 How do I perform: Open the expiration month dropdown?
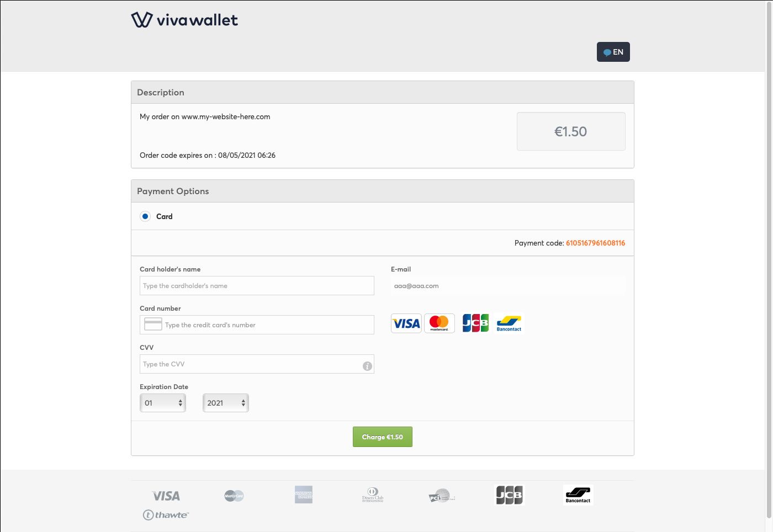click(x=163, y=403)
